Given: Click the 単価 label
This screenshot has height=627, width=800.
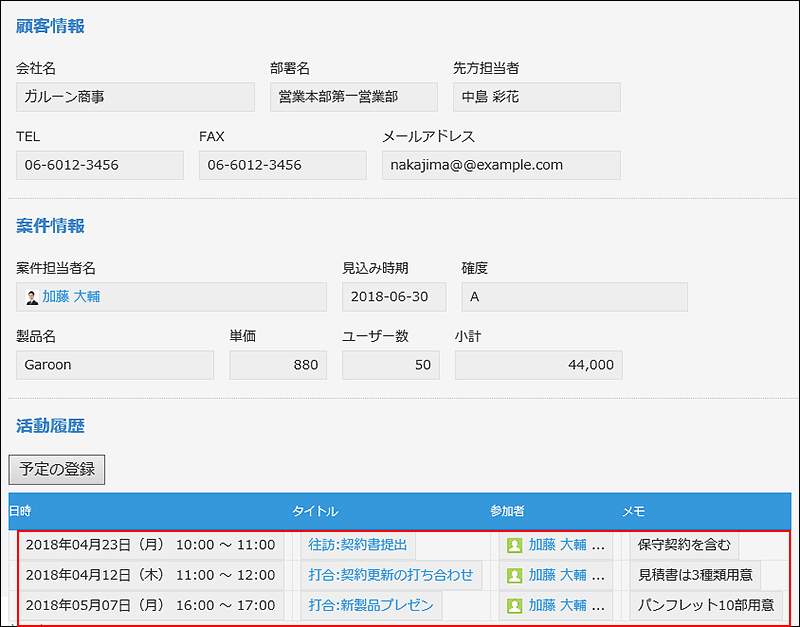Looking at the screenshot, I should click(x=242, y=337).
